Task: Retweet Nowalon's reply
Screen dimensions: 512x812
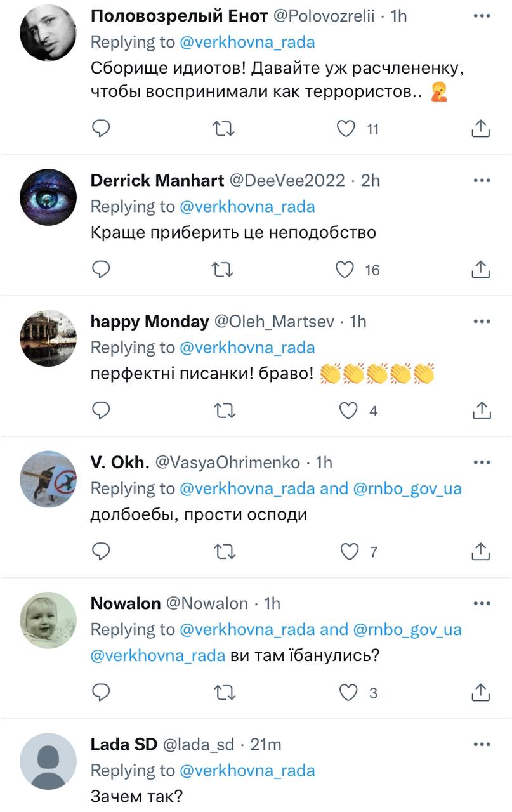Action: [223, 693]
